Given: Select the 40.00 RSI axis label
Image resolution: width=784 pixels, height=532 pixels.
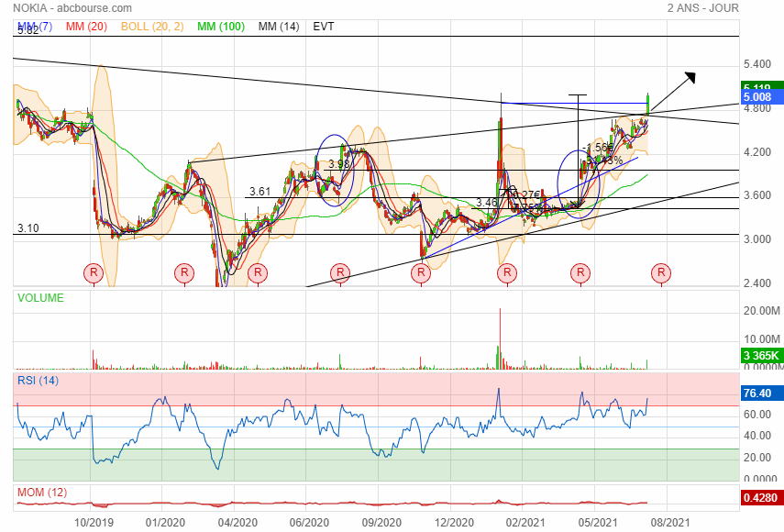Looking at the screenshot, I should pos(757,436).
